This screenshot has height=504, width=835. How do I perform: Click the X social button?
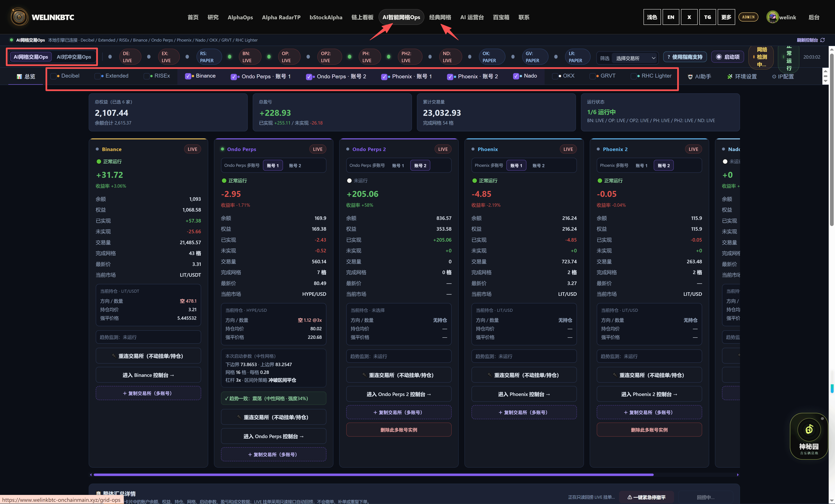[689, 17]
